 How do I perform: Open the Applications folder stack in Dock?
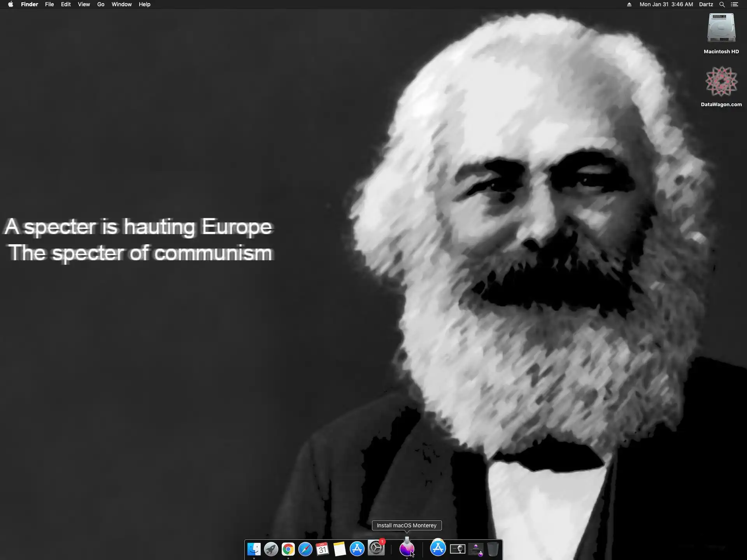(438, 548)
